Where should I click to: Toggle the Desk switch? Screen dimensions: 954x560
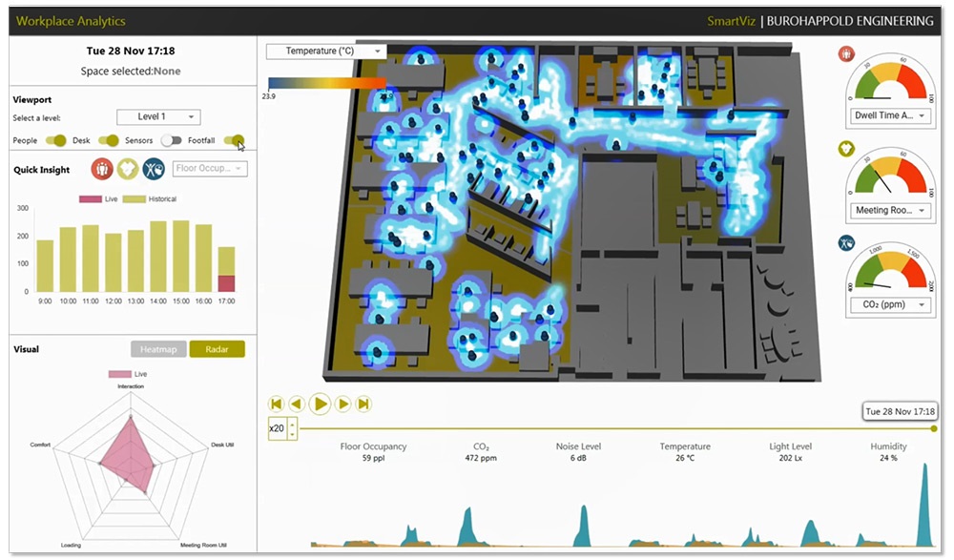pos(109,140)
